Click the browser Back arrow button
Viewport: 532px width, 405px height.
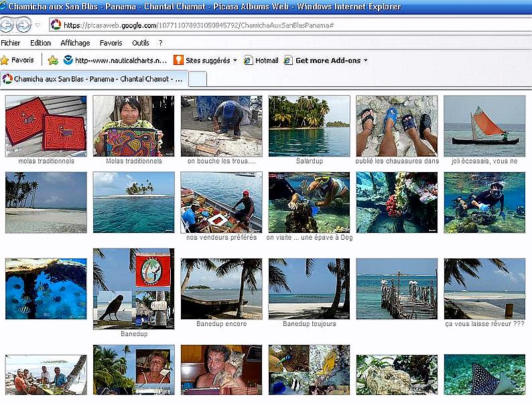(7, 25)
